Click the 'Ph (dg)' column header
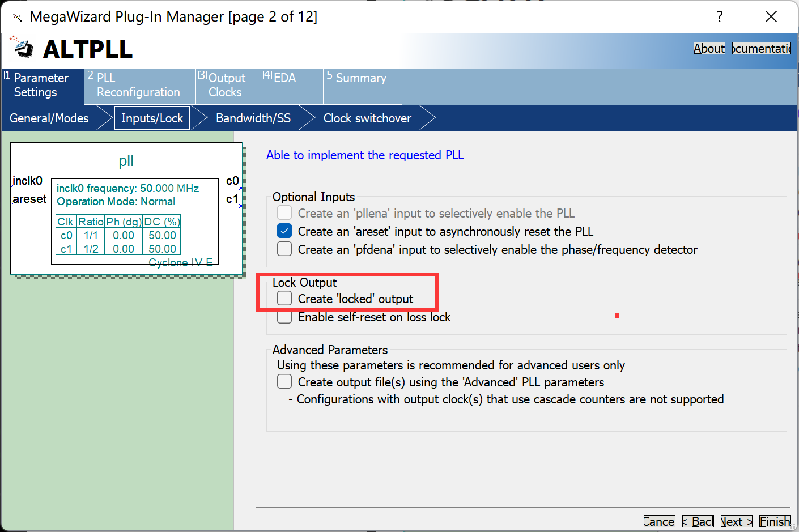 coord(124,222)
